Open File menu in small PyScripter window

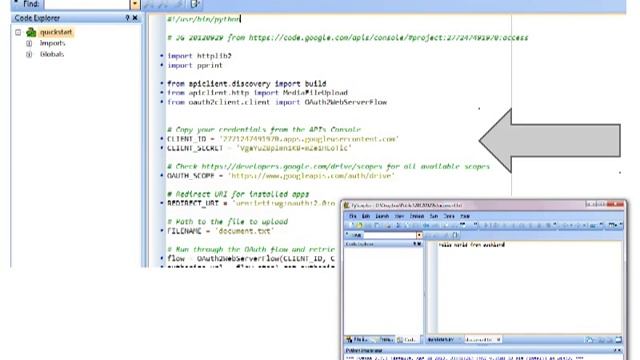click(x=353, y=216)
